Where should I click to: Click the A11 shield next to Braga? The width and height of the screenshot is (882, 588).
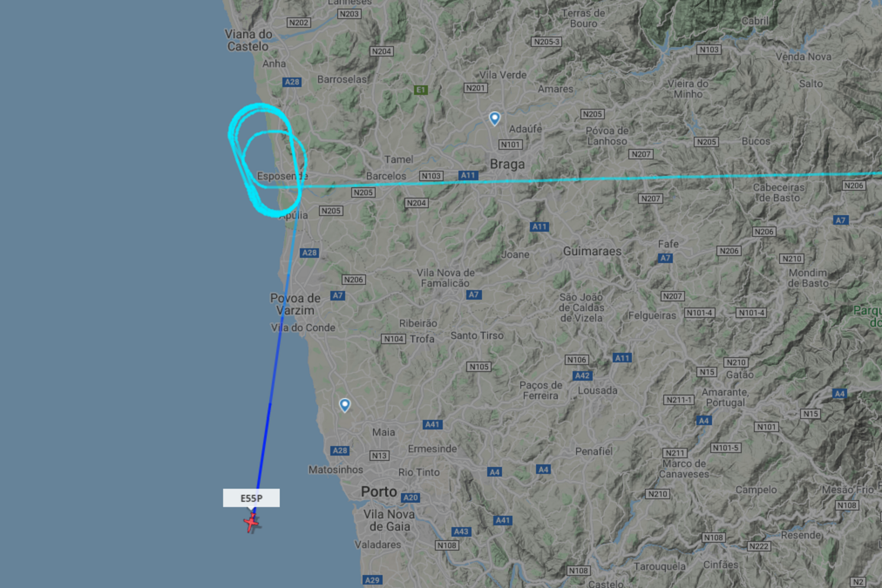pyautogui.click(x=468, y=175)
